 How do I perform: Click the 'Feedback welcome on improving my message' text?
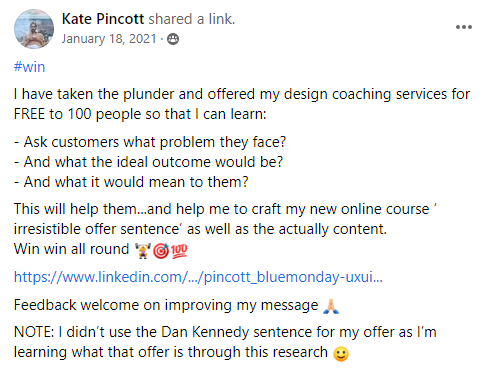click(x=166, y=305)
